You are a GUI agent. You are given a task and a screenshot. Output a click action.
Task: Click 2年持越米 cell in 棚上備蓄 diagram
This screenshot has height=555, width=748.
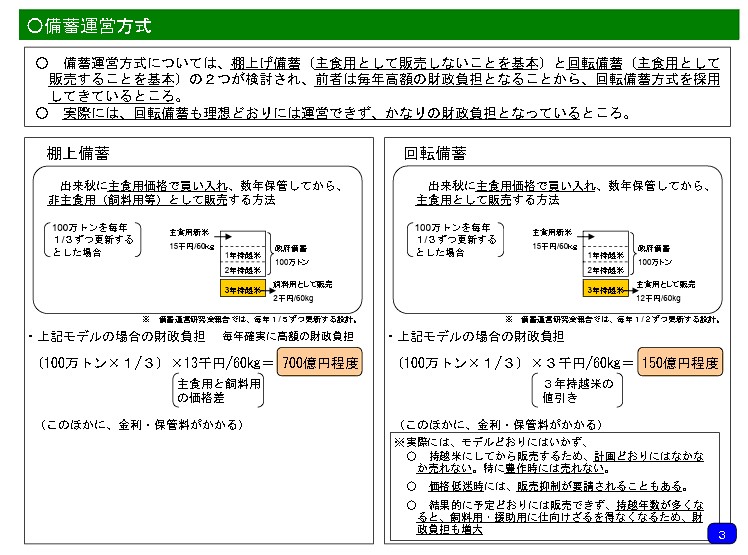point(243,270)
